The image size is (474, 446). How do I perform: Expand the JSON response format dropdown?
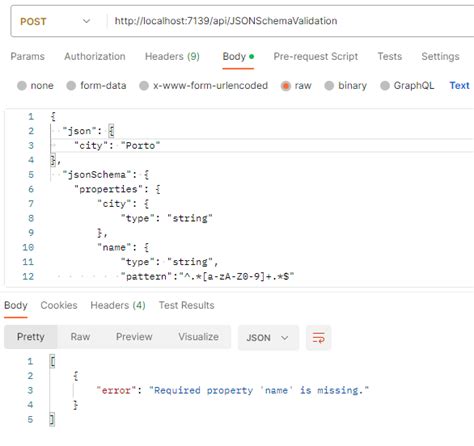coord(268,337)
